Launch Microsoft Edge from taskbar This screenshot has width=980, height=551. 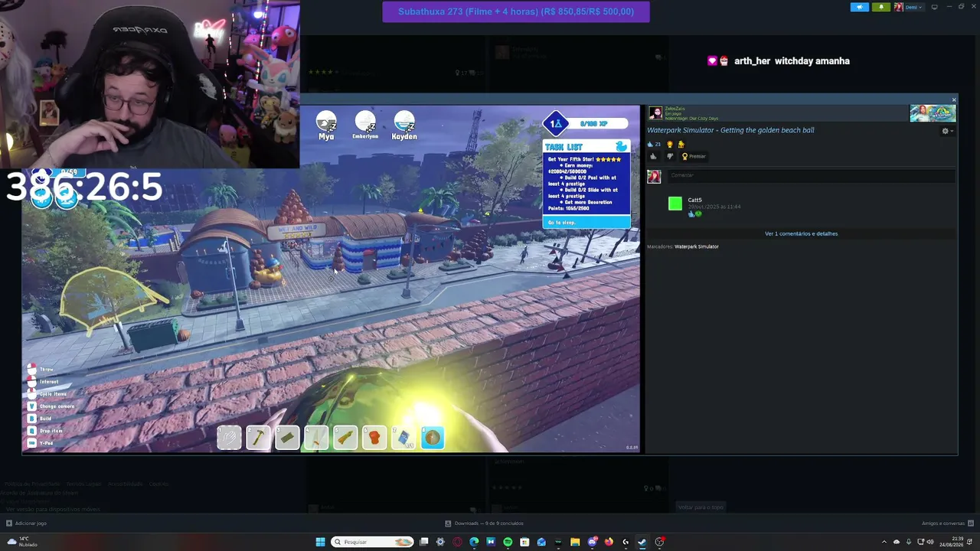(x=474, y=542)
